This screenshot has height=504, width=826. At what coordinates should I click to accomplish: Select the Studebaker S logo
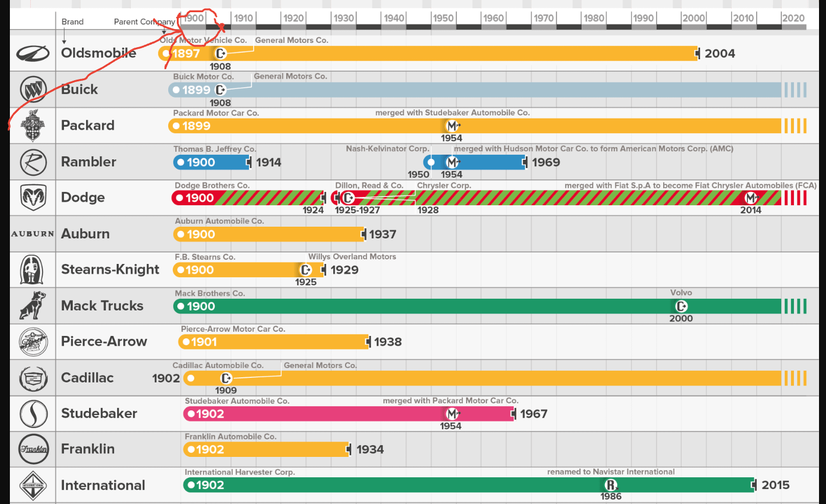[33, 414]
